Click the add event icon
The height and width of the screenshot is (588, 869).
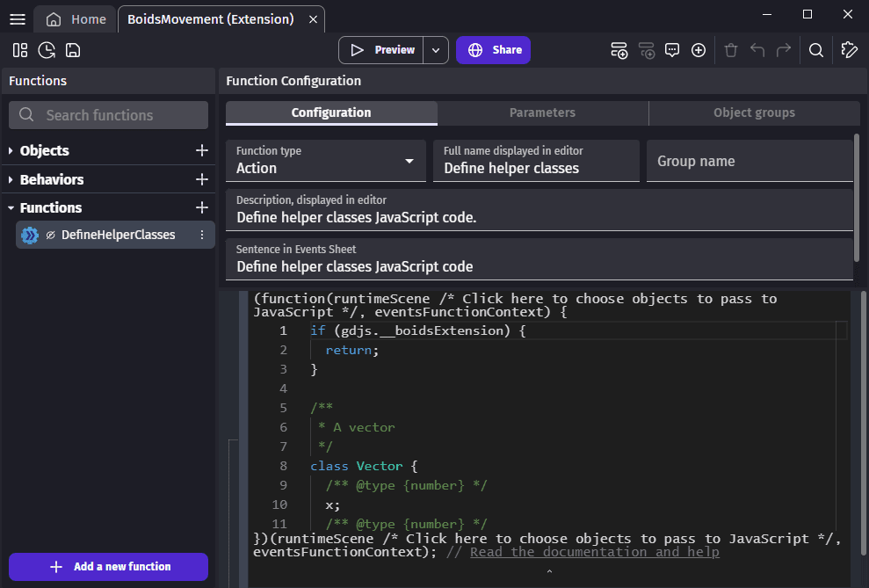[x=619, y=50]
